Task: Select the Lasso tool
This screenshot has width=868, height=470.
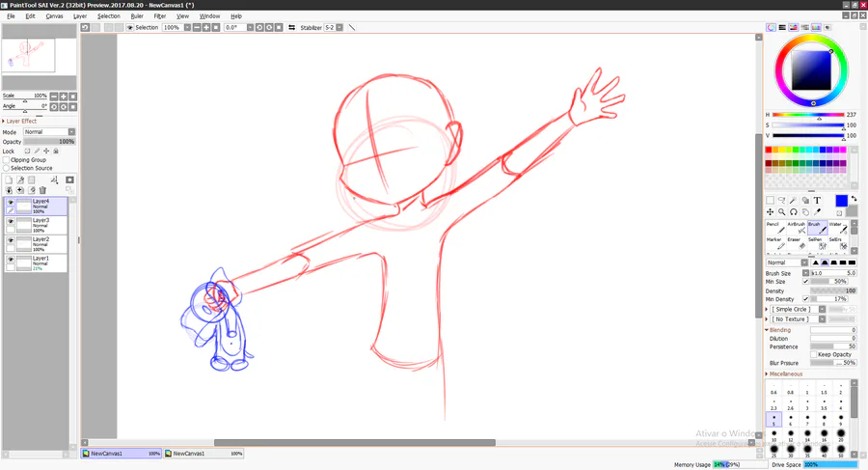Action: (x=781, y=200)
